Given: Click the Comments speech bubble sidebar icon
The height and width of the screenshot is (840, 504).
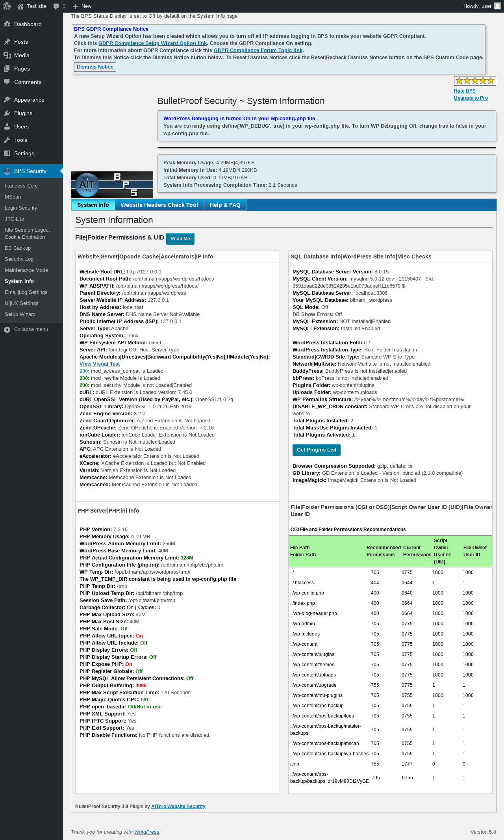Looking at the screenshot, I should coord(7,82).
